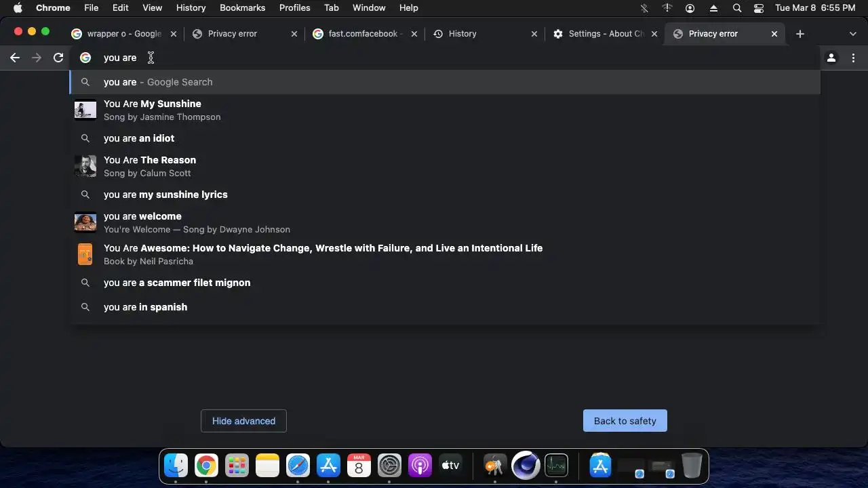
Task: Close the "wrapper o - Google" tab
Action: (174, 34)
